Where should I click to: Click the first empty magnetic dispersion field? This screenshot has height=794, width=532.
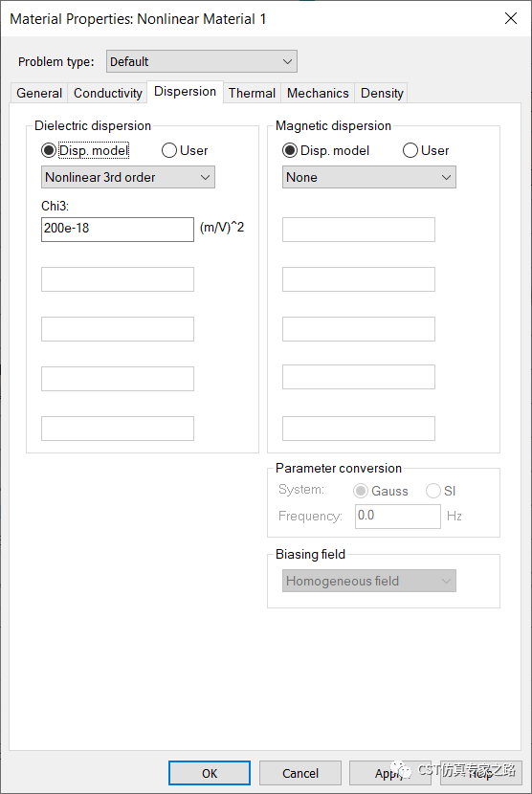359,230
